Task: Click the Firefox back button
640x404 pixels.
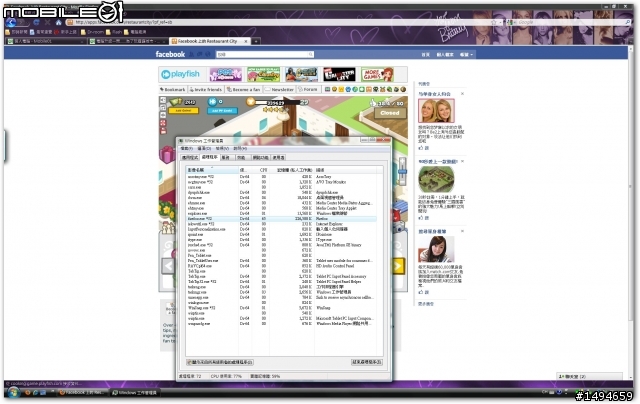Action: coord(11,22)
